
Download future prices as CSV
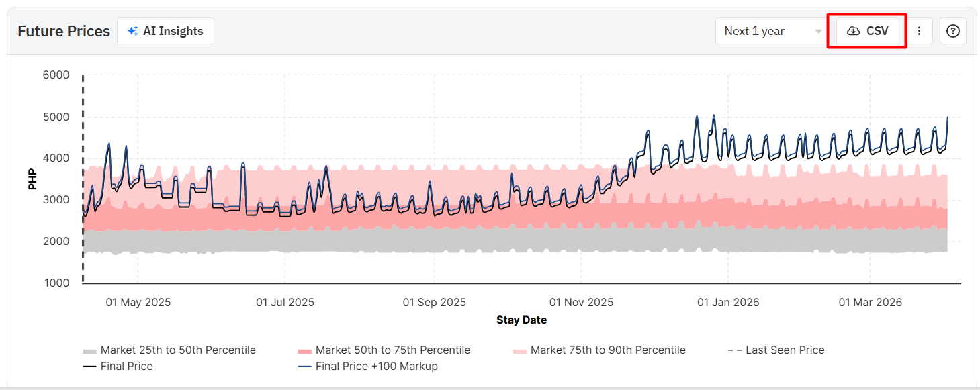(x=867, y=31)
